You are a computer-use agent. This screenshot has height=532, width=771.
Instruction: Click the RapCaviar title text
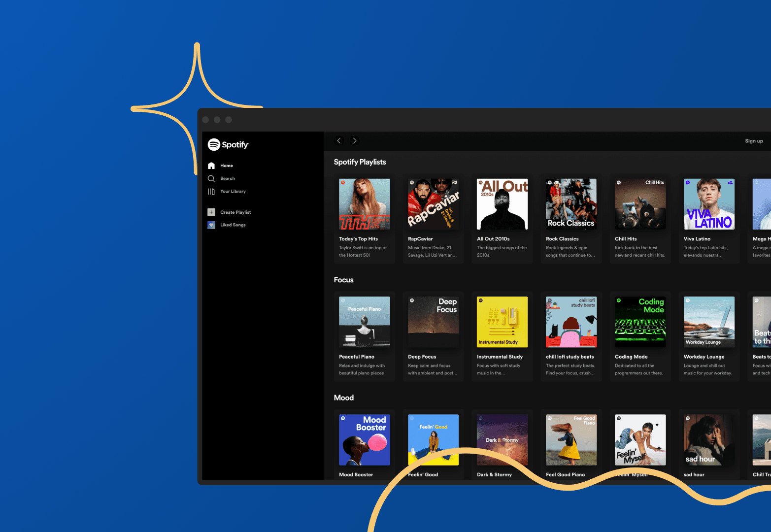tap(420, 239)
